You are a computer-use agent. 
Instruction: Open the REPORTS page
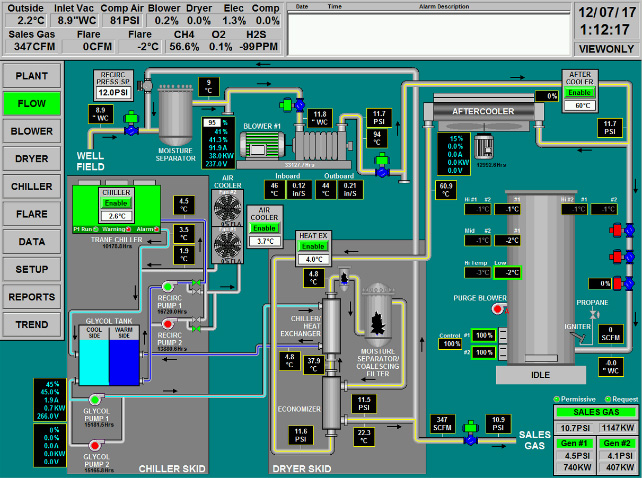(32, 297)
